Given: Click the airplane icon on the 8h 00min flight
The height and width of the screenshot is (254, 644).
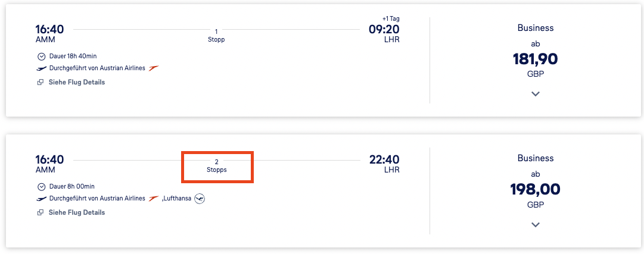Looking at the screenshot, I should (x=41, y=199).
